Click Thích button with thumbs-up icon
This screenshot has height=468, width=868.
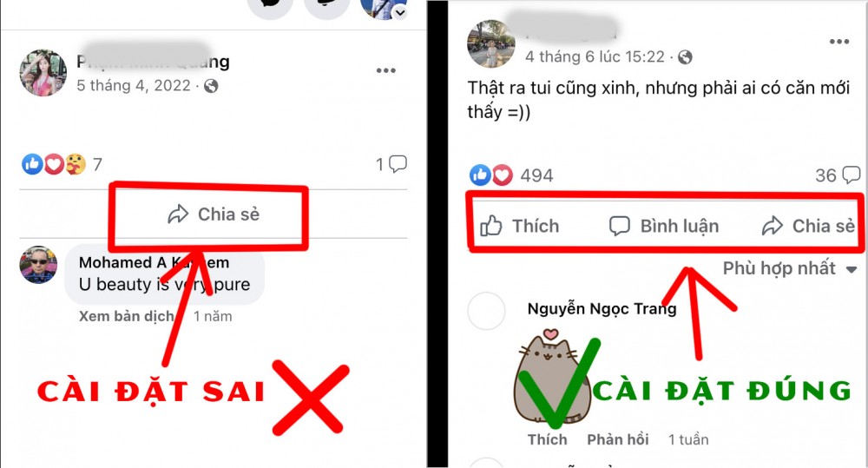[x=519, y=226]
